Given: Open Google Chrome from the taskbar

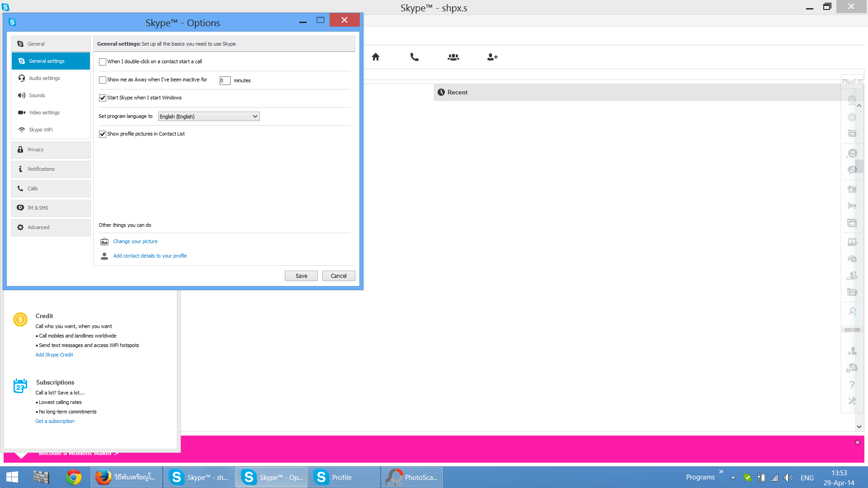Looking at the screenshot, I should (73, 477).
